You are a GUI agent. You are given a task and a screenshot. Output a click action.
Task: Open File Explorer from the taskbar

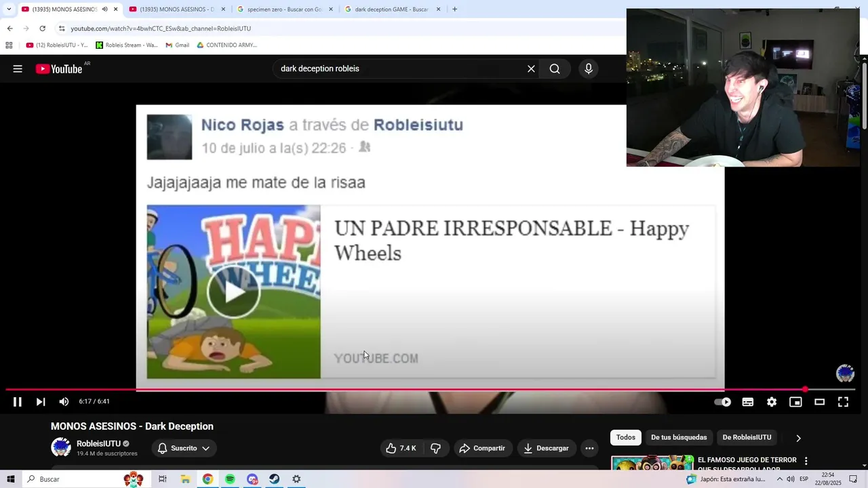(x=185, y=479)
